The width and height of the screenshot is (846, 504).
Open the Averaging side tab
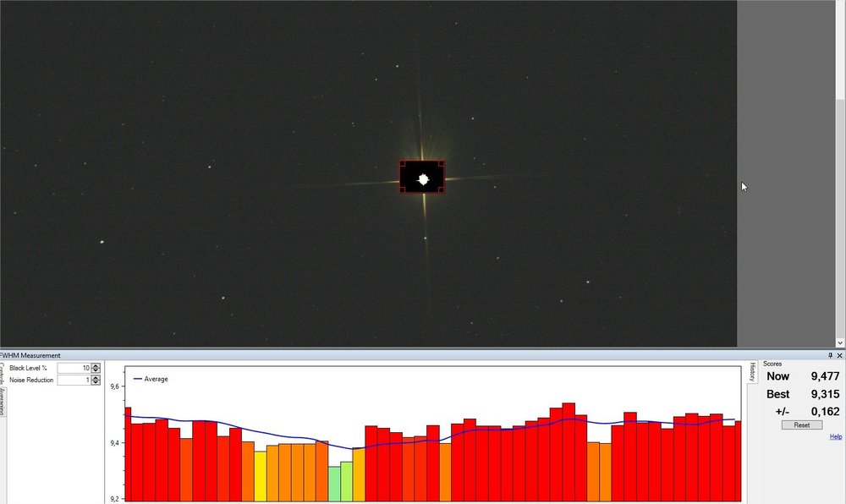coord(3,397)
